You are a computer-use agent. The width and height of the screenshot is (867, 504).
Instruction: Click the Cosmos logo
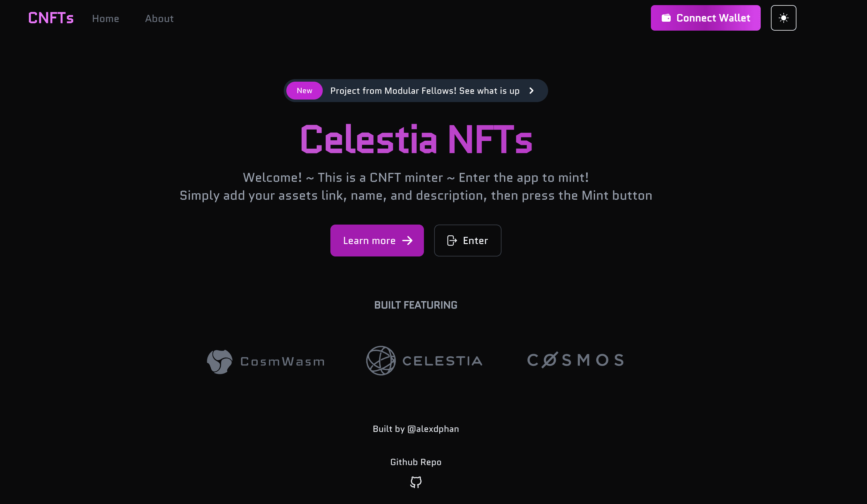tap(576, 360)
